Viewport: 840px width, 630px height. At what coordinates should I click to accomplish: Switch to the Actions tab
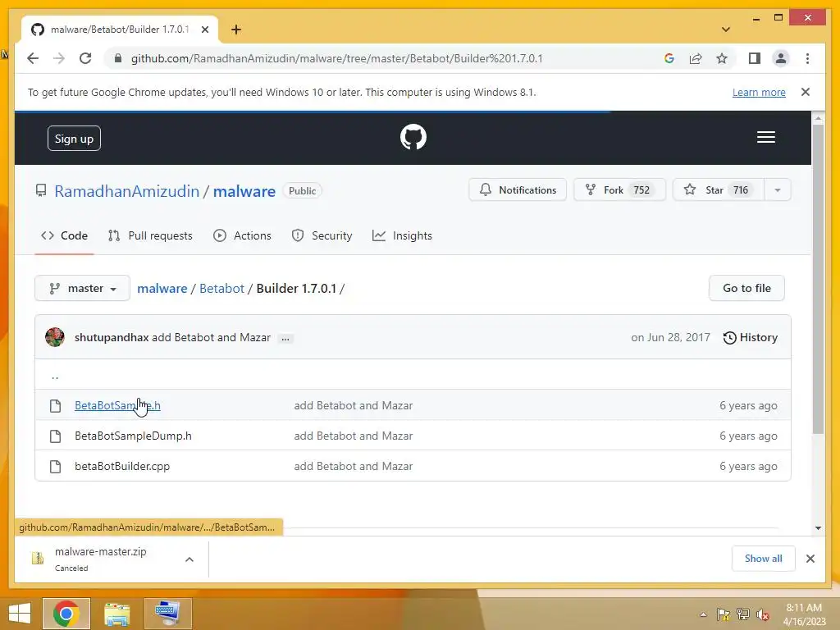click(242, 235)
